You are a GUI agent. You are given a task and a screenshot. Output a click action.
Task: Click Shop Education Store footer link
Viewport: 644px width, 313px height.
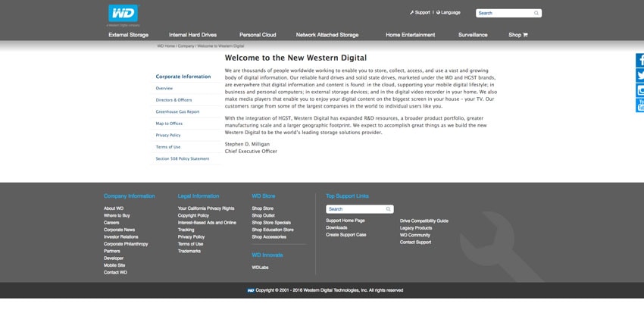[x=273, y=230]
